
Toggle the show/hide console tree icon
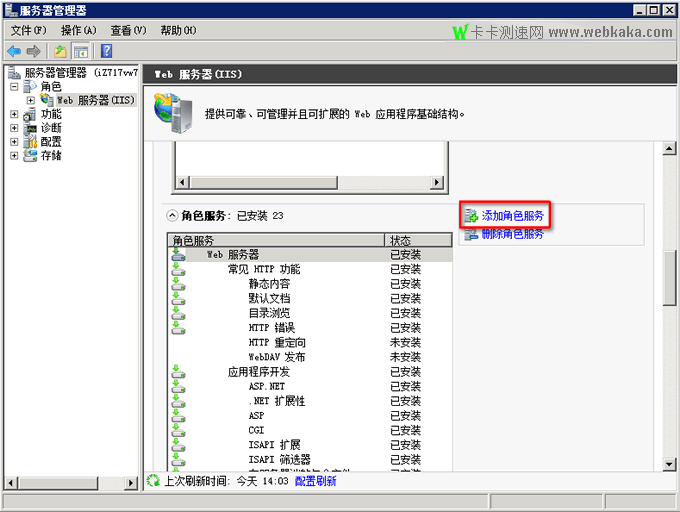click(x=81, y=51)
